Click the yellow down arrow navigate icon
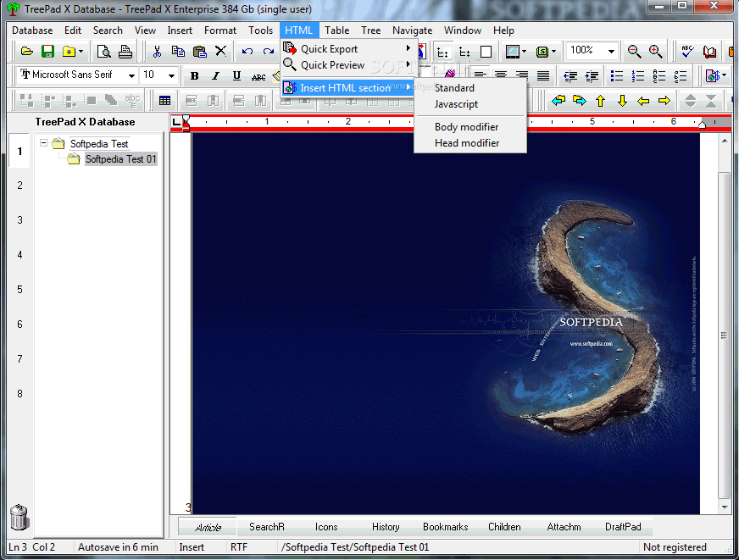Screen dimensions: 739x560 622,100
